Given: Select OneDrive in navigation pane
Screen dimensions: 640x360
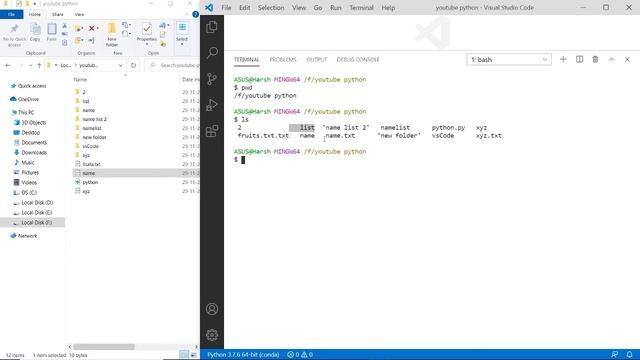Looking at the screenshot, I should [28, 99].
